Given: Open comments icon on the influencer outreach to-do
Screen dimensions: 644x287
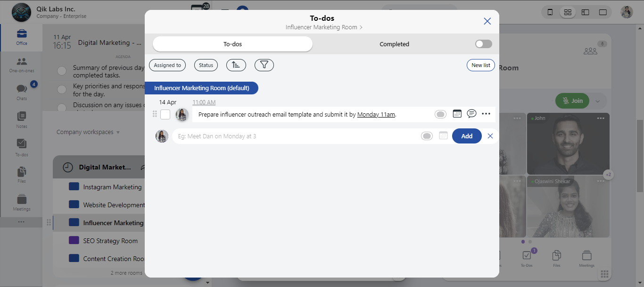Looking at the screenshot, I should (471, 114).
